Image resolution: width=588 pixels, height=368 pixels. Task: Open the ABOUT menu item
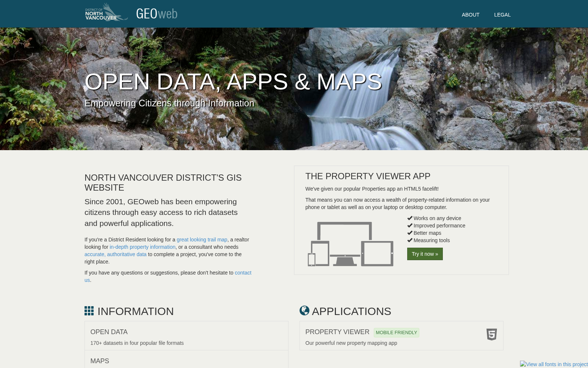(470, 15)
